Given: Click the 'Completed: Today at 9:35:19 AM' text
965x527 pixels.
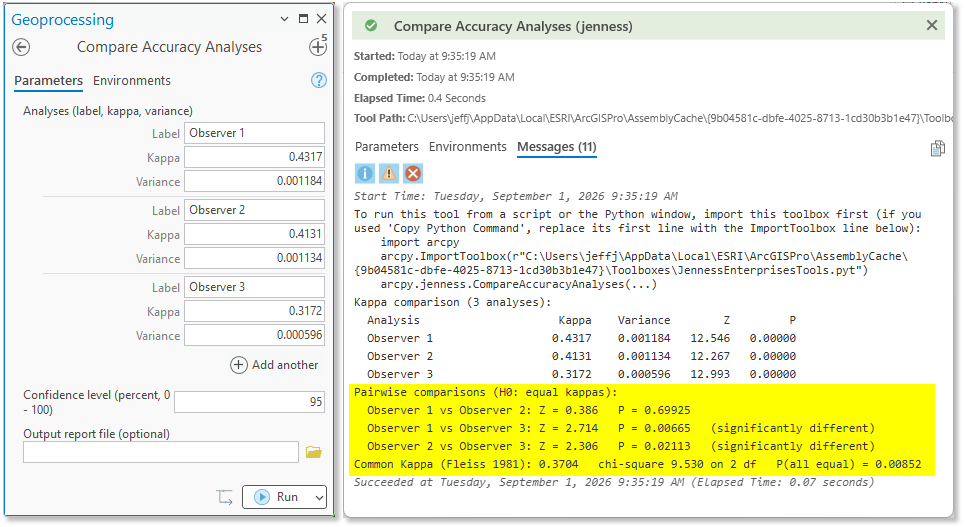Looking at the screenshot, I should [434, 77].
